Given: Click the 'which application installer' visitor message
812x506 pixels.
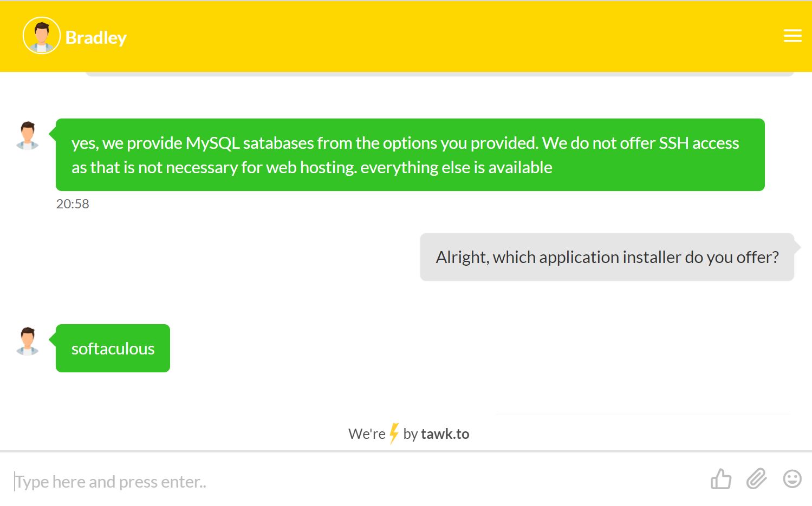Looking at the screenshot, I should pyautogui.click(x=607, y=257).
